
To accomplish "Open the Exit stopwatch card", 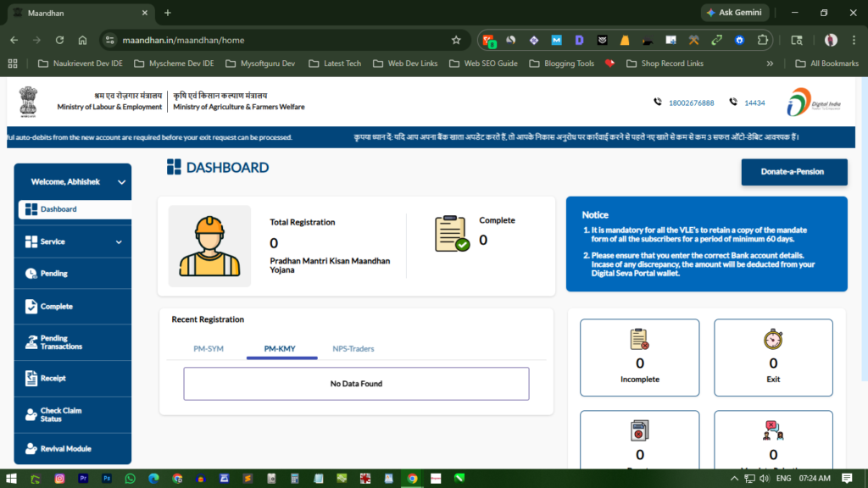I will [772, 358].
